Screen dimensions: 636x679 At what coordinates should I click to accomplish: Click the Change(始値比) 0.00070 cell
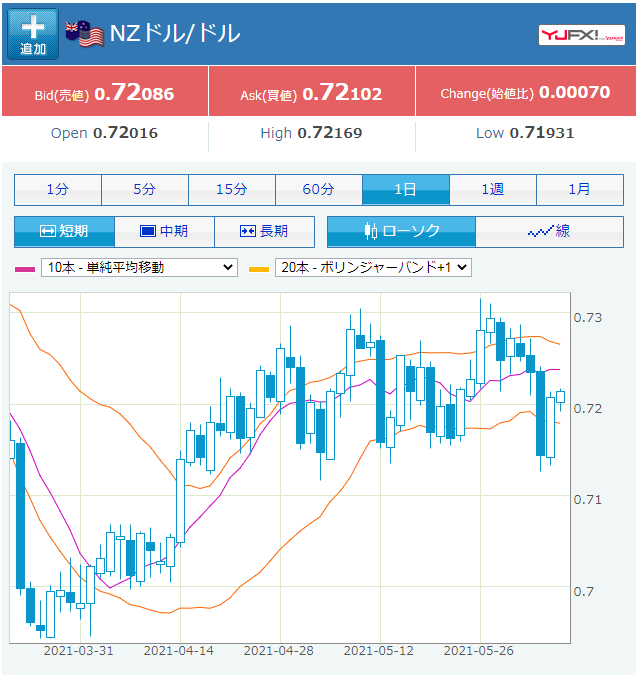(526, 92)
